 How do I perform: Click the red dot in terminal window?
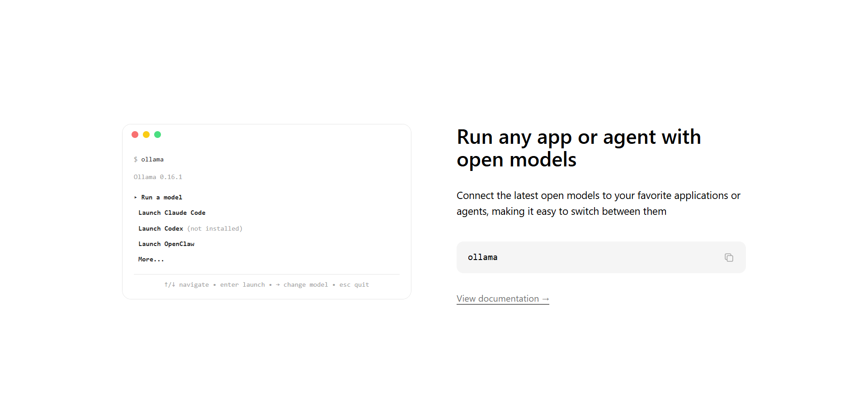(135, 135)
